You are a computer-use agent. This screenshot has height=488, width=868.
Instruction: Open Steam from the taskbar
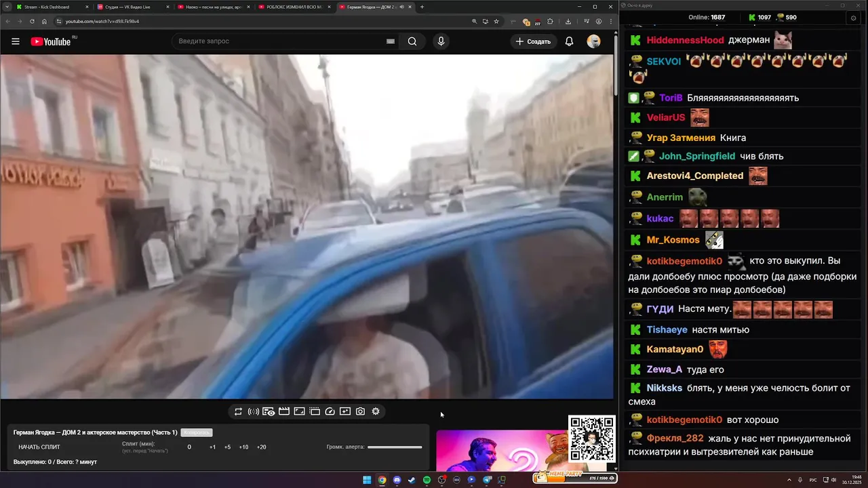coord(412,480)
